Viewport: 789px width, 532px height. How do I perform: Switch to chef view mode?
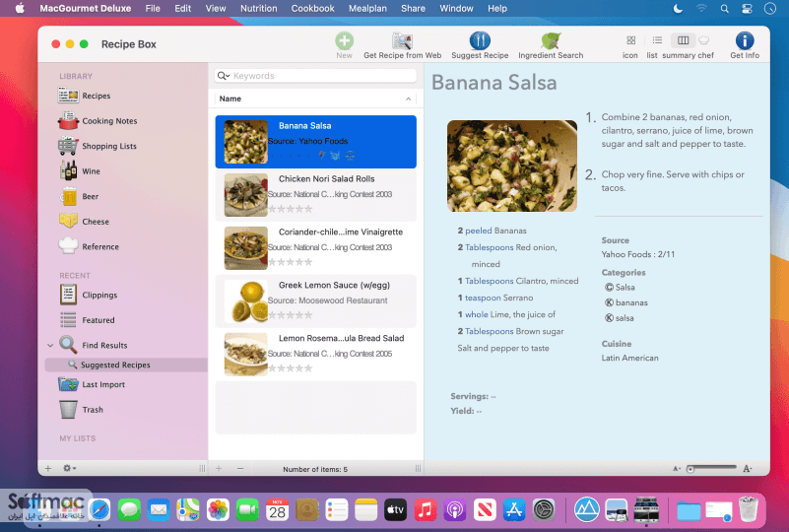(x=704, y=40)
